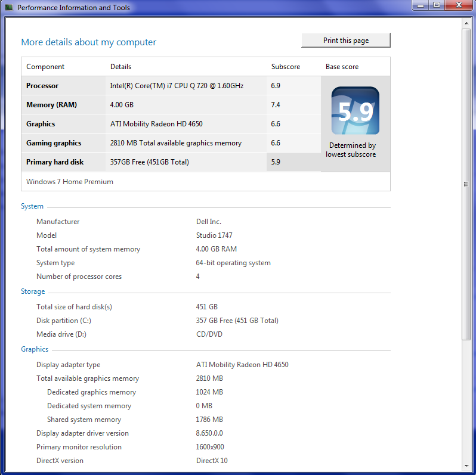The height and width of the screenshot is (475, 476).
Task: Click the 'Studio 1747' model value
Action: point(214,235)
